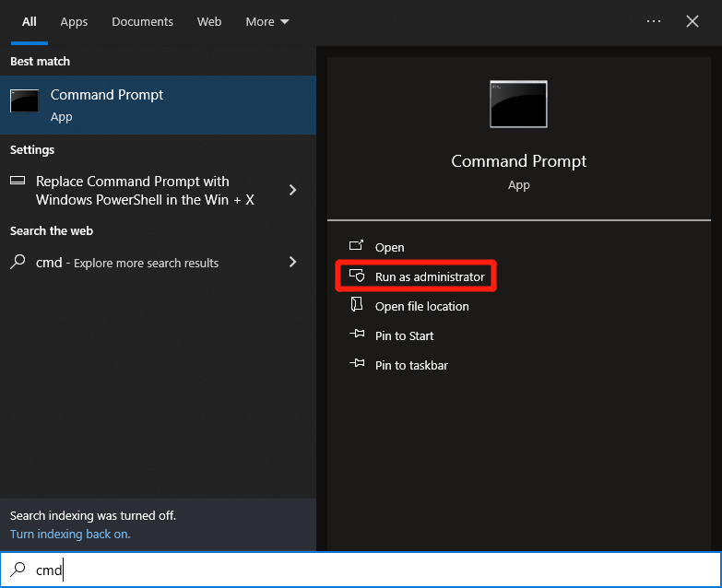Select Command Prompt best match result
Image resolution: width=722 pixels, height=588 pixels.
158,105
